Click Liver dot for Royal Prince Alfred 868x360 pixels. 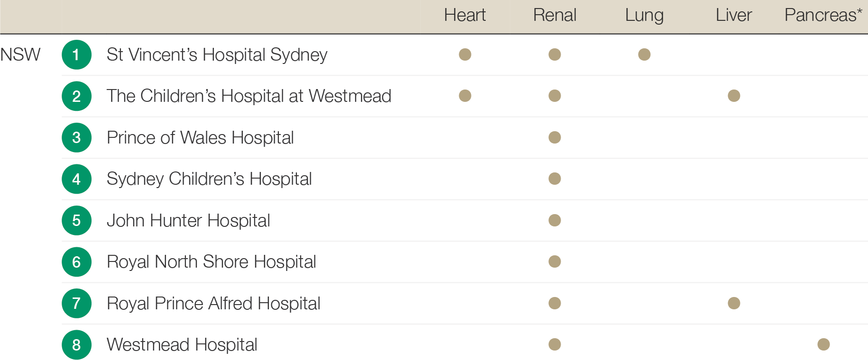coord(734,303)
